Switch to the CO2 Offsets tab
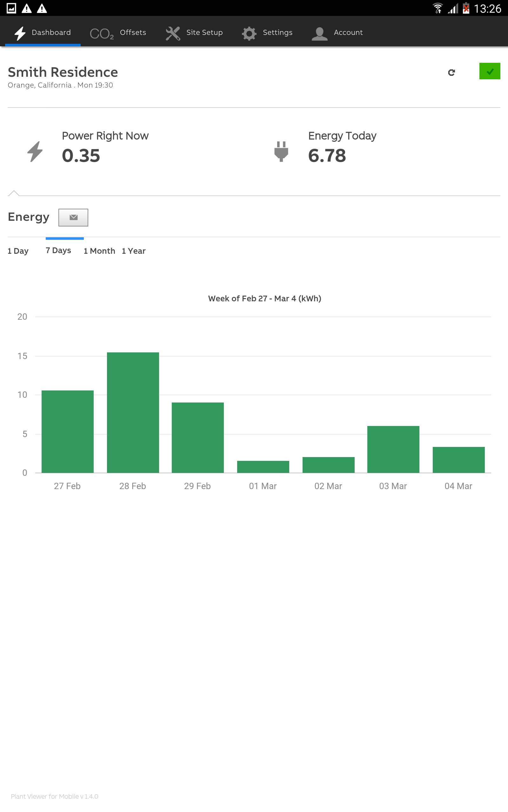This screenshot has width=508, height=812. coord(118,33)
